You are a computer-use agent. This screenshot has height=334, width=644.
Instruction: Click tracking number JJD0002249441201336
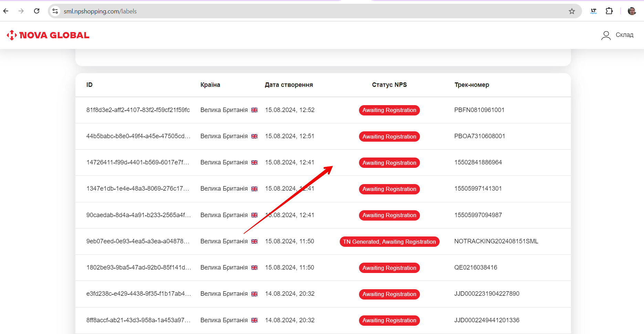487,320
